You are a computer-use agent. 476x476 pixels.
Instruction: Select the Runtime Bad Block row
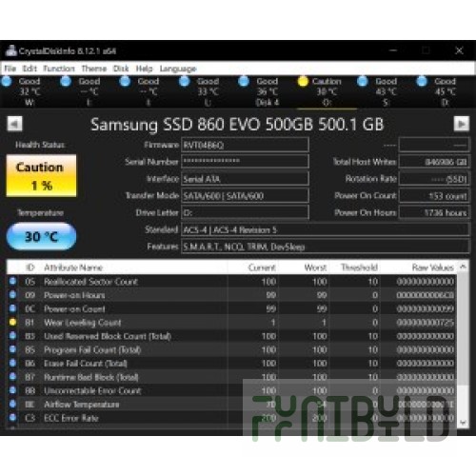(x=231, y=377)
